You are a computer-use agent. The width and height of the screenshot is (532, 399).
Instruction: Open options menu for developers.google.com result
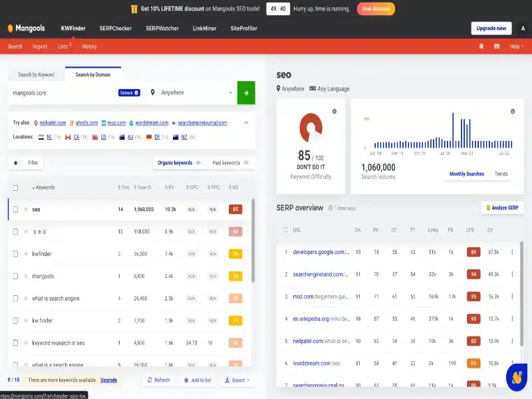tap(512, 252)
